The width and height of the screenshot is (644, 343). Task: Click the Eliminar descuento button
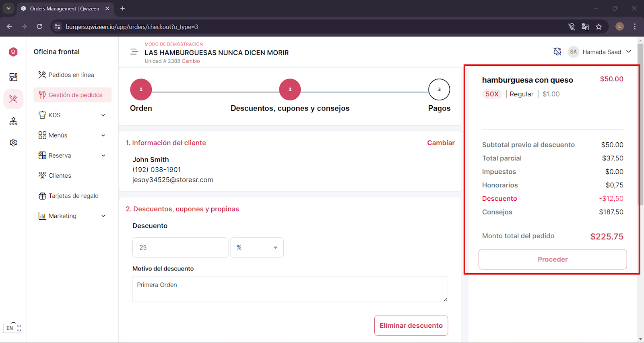411,326
